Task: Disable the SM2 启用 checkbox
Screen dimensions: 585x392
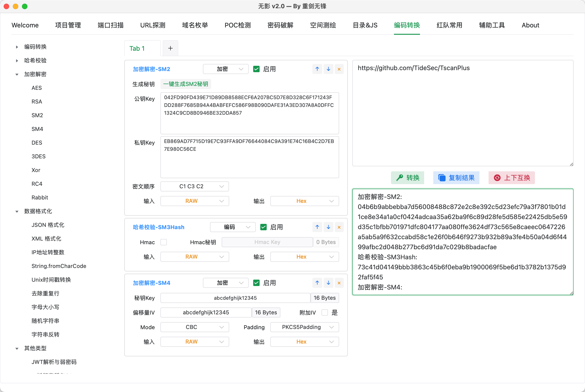Action: click(256, 69)
